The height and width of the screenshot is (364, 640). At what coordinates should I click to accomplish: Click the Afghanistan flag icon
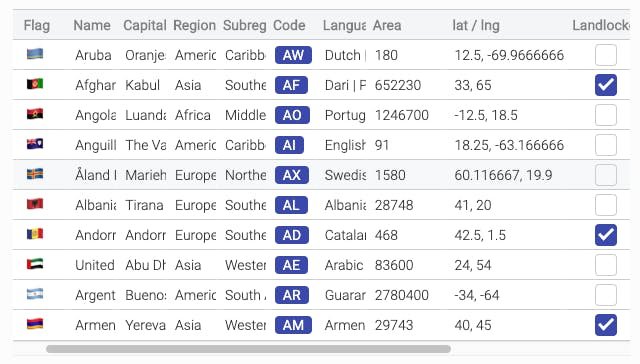click(x=35, y=84)
